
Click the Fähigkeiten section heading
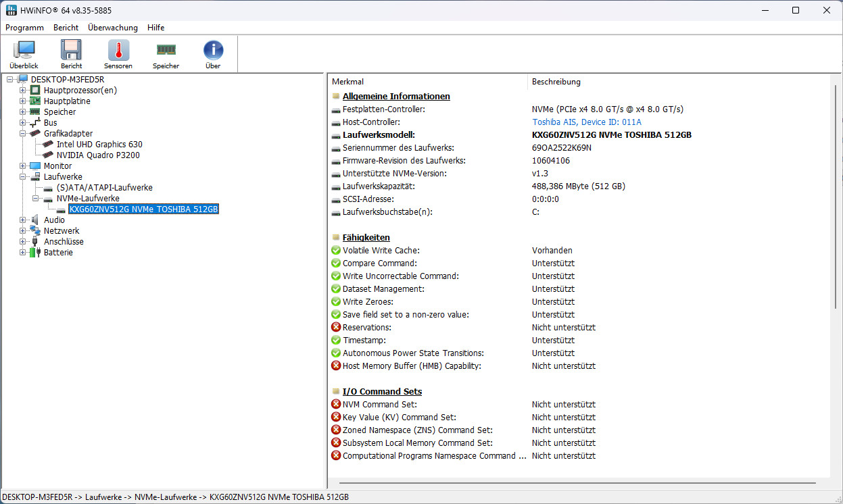point(366,238)
